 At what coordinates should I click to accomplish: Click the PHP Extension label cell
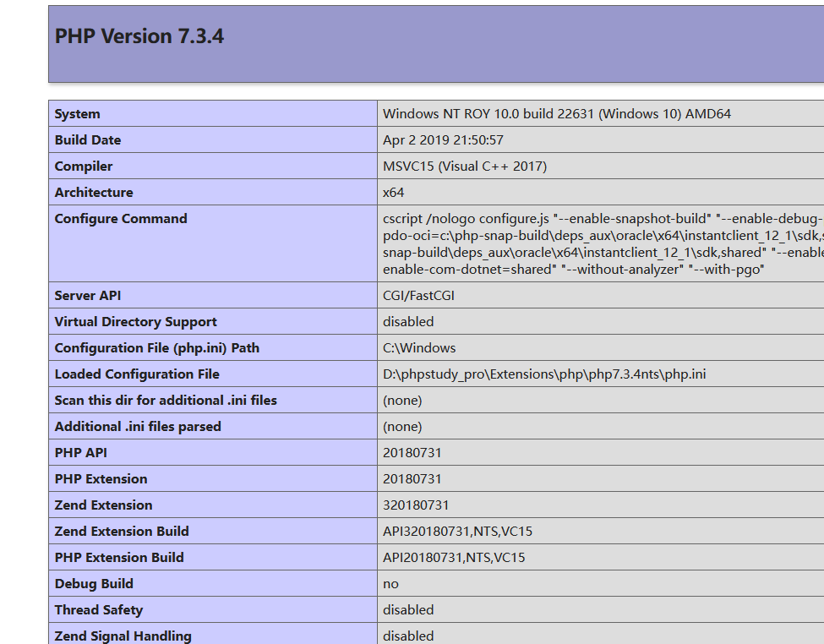coord(101,478)
